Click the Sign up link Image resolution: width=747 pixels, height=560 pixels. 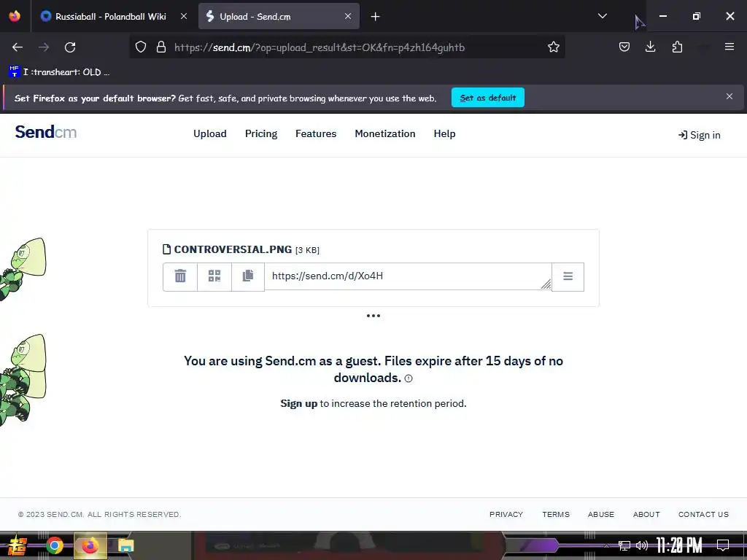pos(298,403)
